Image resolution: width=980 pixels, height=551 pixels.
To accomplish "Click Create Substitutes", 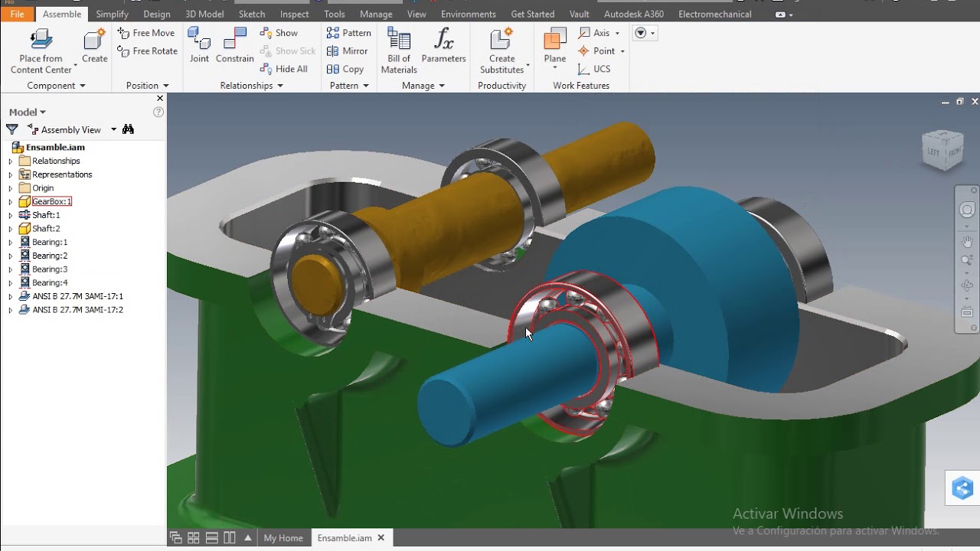I will [x=501, y=51].
